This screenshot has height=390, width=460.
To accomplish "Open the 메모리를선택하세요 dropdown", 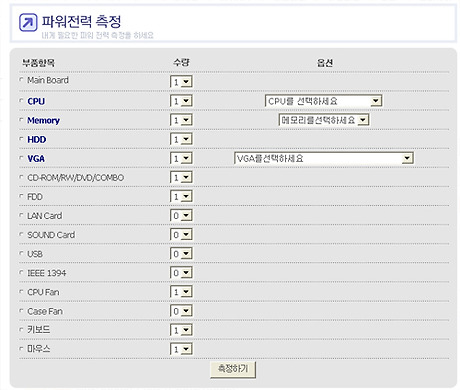I will (324, 120).
